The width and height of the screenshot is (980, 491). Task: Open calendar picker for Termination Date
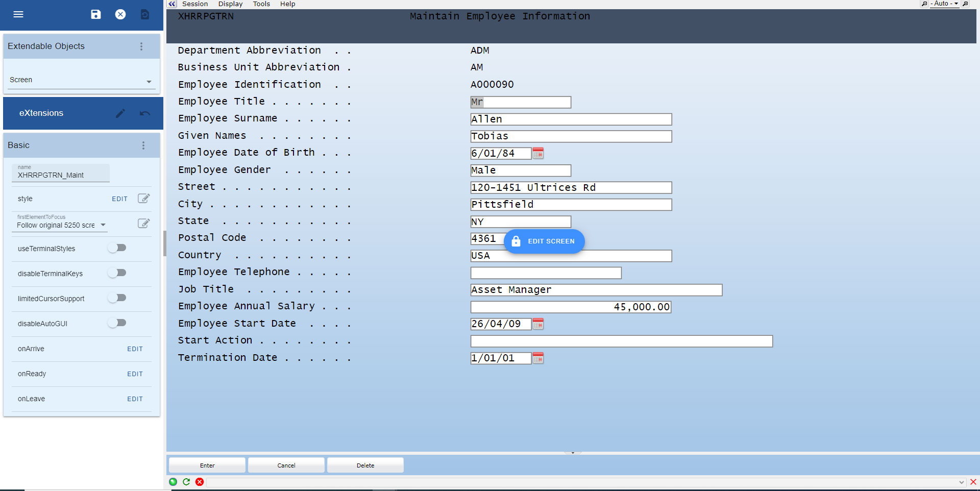click(538, 358)
